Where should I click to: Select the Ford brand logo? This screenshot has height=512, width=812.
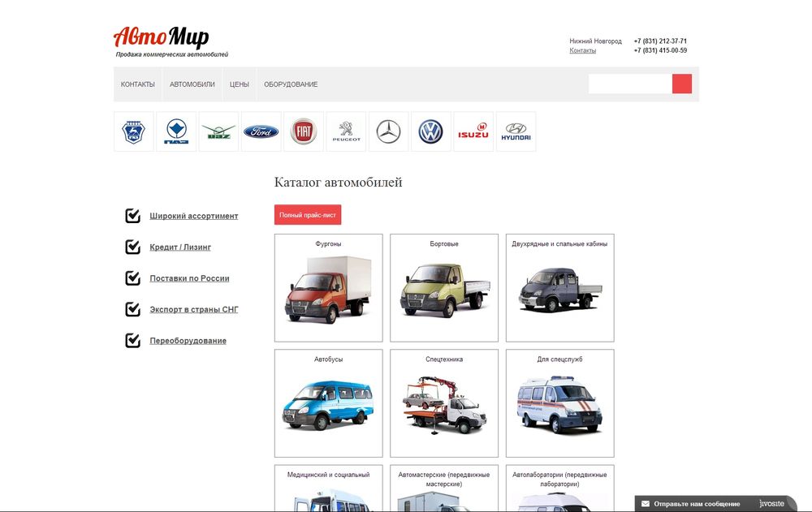click(261, 131)
